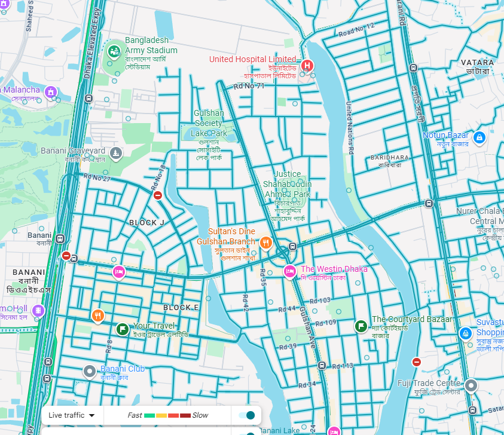
Task: Turn off the traffic layer switch
Action: click(x=247, y=415)
